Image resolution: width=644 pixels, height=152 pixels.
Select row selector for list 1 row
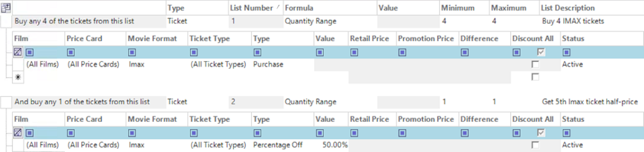click(6, 21)
